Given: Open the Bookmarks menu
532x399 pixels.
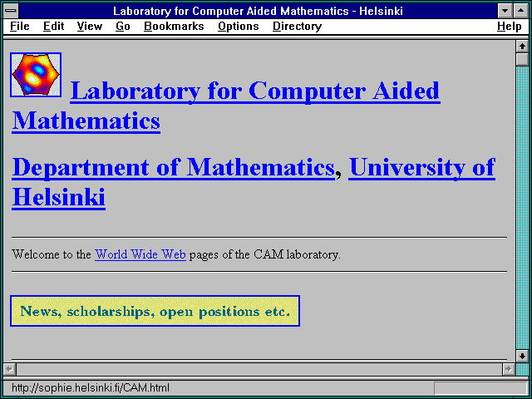Looking at the screenshot, I should point(174,26).
